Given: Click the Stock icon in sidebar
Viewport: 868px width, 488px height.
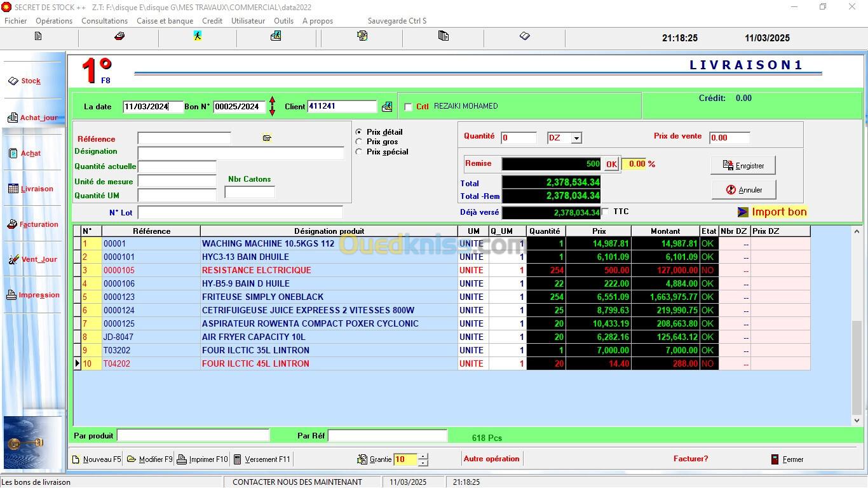Looking at the screenshot, I should 13,81.
